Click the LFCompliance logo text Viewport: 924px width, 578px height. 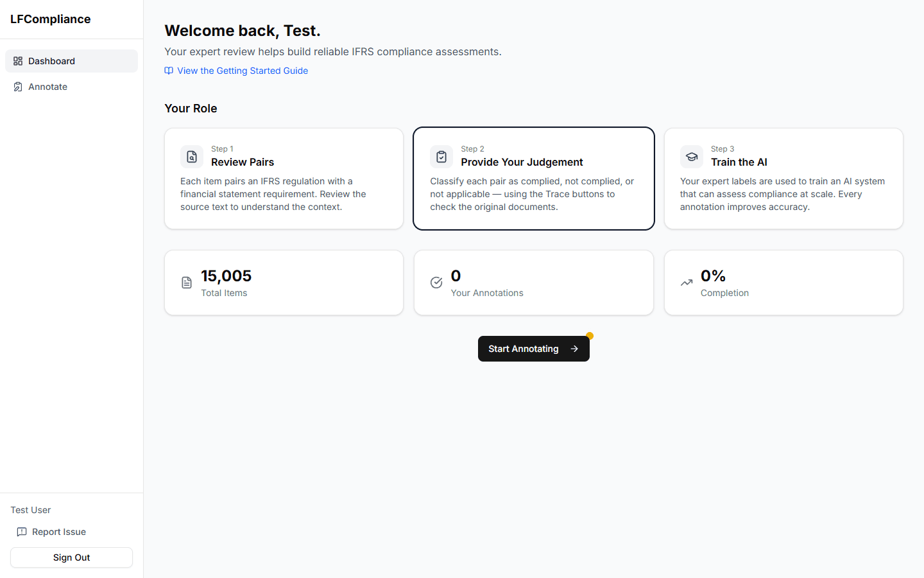coord(50,19)
